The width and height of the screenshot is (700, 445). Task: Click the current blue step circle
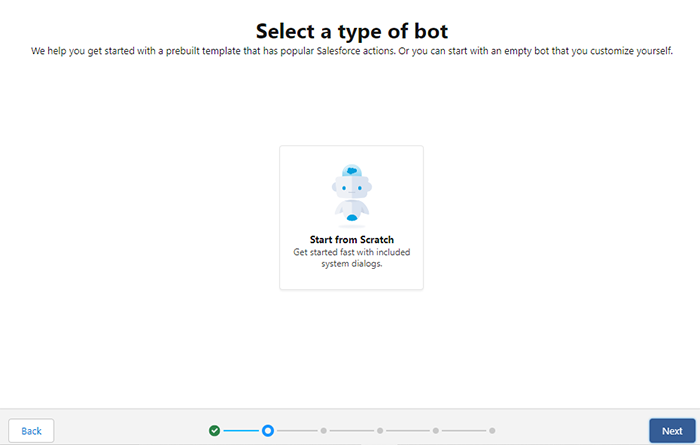(x=268, y=430)
